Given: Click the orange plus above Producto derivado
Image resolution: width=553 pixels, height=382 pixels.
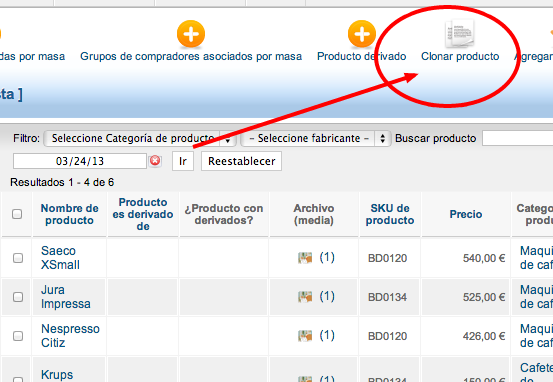Looking at the screenshot, I should (x=362, y=34).
